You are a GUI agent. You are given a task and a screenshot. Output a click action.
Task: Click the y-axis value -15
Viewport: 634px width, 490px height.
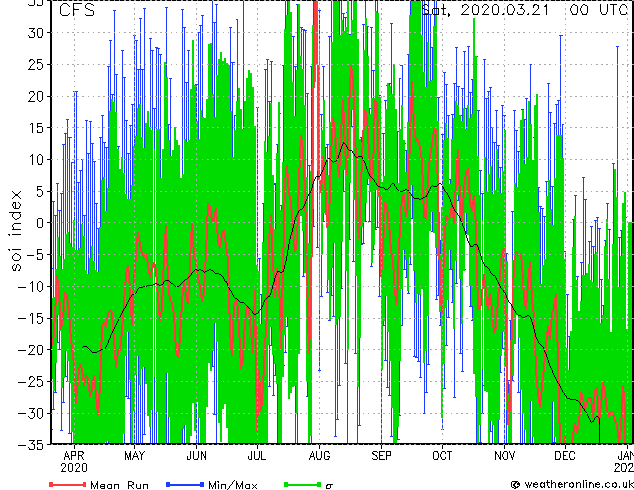(31, 318)
